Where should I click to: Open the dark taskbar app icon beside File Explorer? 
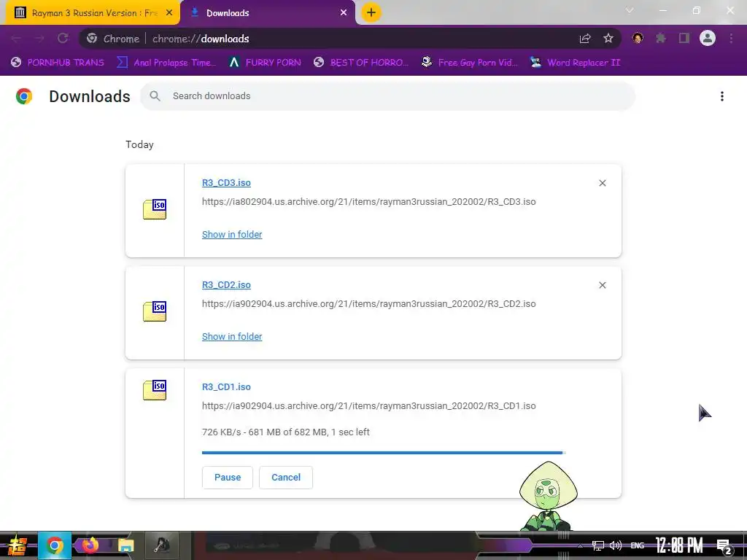161,545
